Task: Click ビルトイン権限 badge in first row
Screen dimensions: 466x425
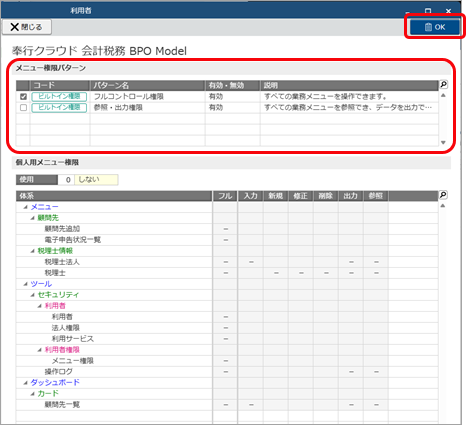Action: 59,97
